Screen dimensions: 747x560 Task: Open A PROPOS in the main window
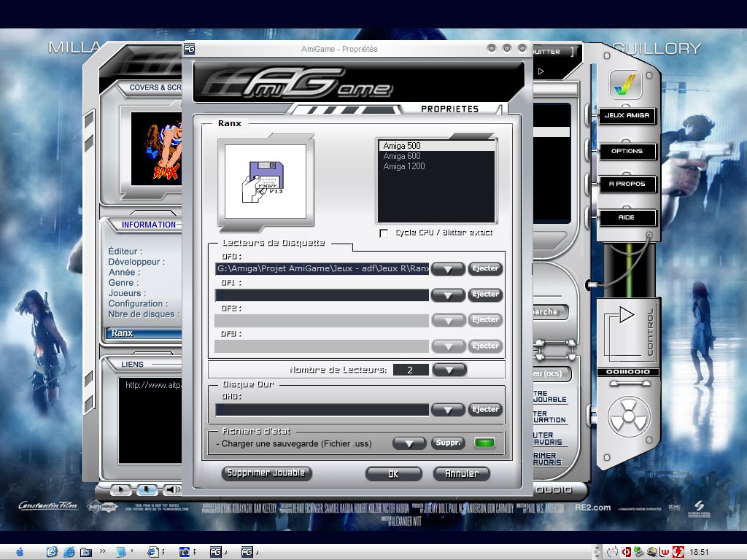pyautogui.click(x=627, y=184)
